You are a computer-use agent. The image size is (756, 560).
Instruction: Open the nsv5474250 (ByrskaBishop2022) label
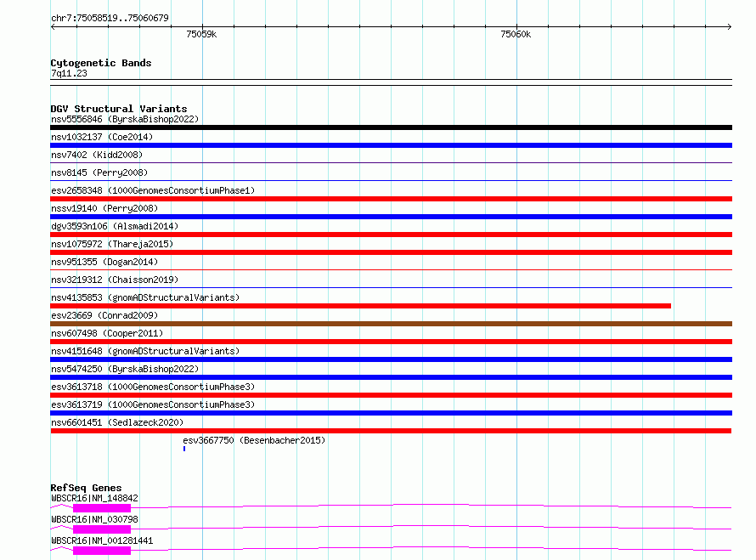125,369
